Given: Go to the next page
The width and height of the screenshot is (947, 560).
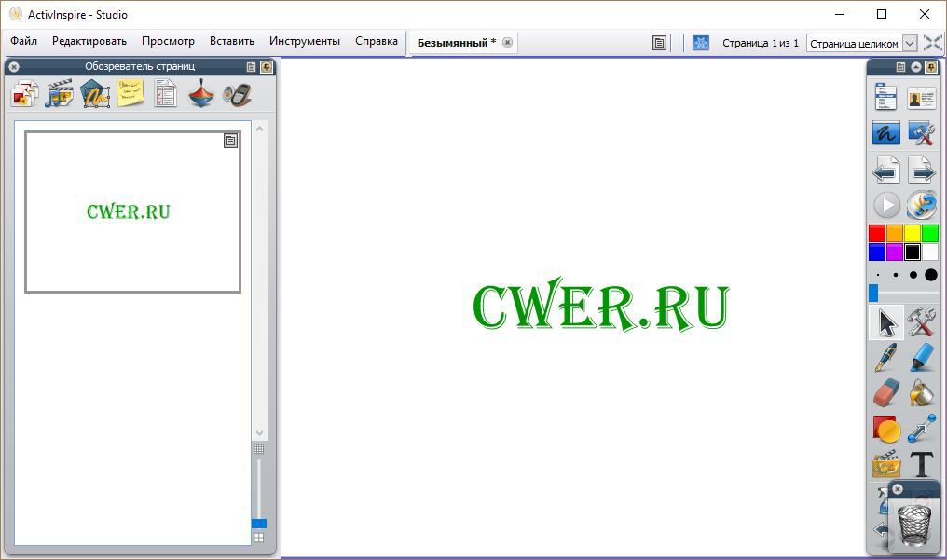Looking at the screenshot, I should (922, 170).
